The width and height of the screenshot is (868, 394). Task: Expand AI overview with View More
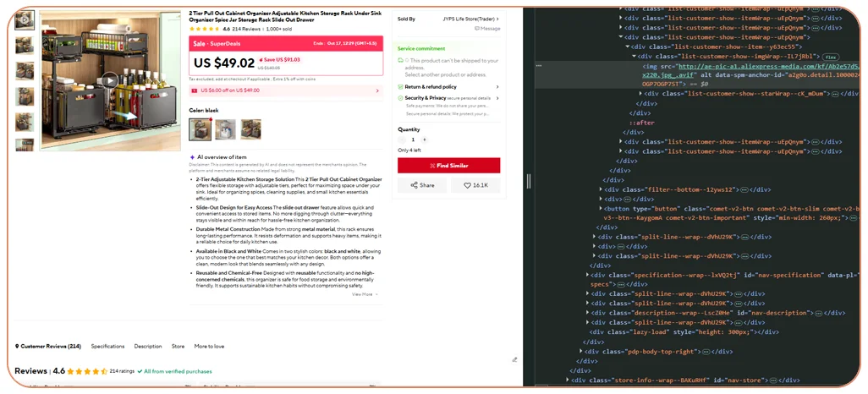pyautogui.click(x=365, y=294)
